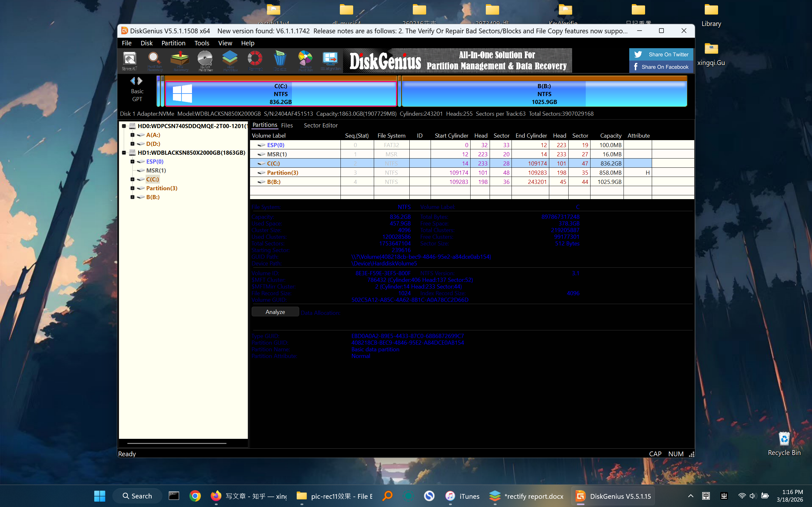Expand the D(D:) tree node
Screen dimensions: 812x507
click(132, 144)
